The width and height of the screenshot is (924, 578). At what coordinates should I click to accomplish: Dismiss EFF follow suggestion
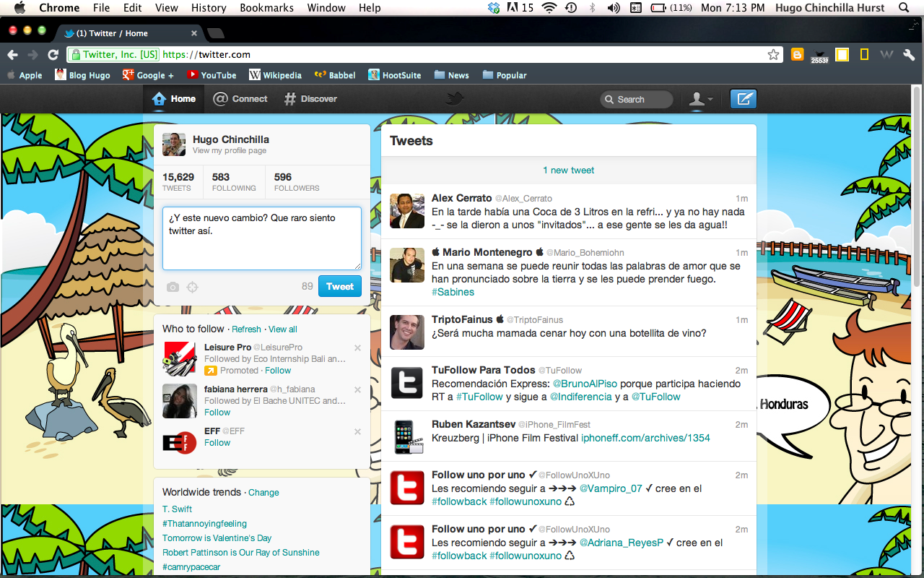357,431
